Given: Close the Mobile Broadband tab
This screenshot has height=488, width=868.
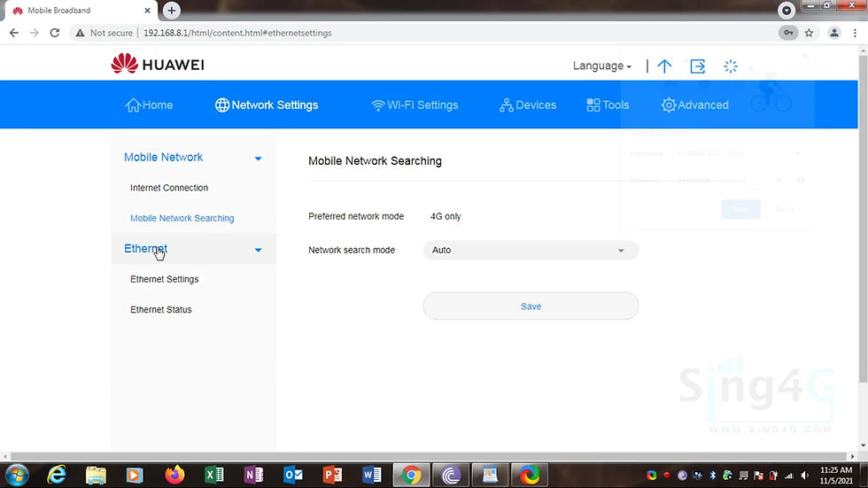Looking at the screenshot, I should point(147,11).
